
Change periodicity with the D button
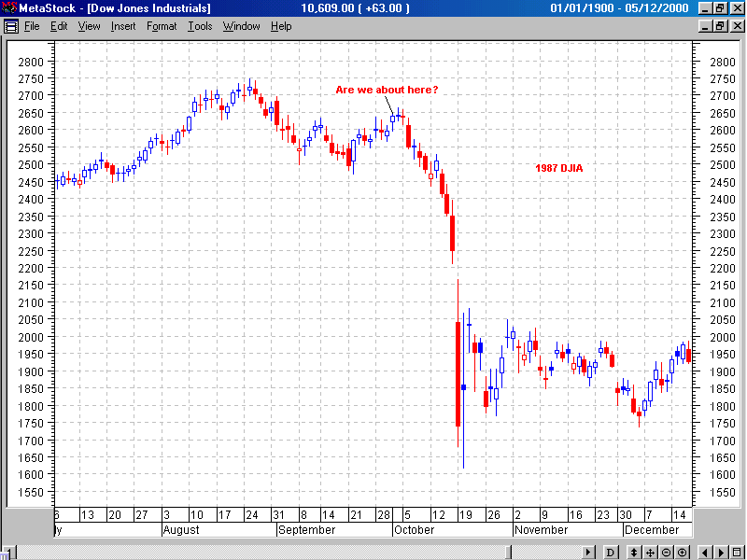611,553
